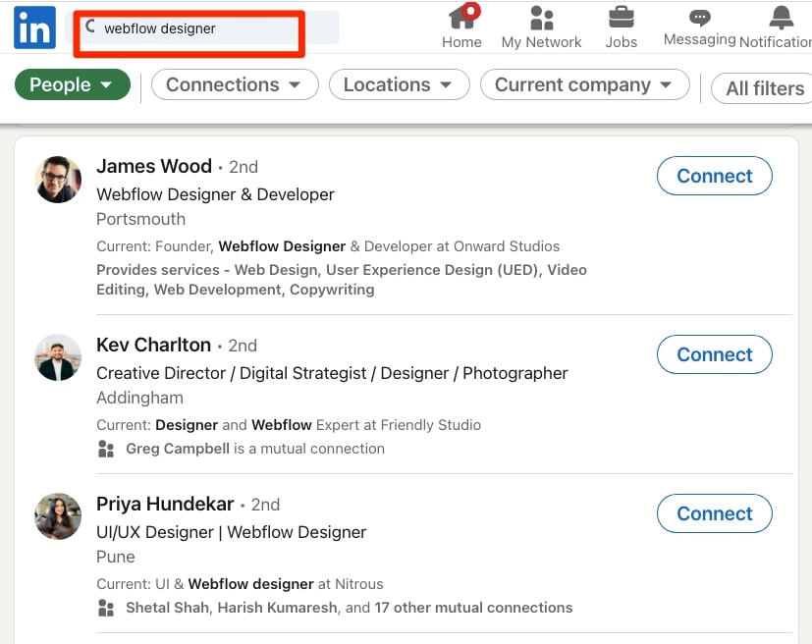
Task: Expand the People filter dropdown
Action: click(x=73, y=84)
